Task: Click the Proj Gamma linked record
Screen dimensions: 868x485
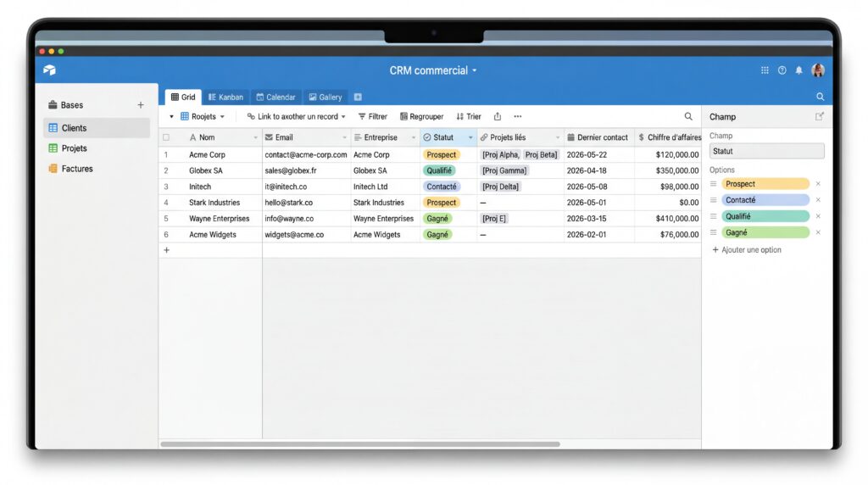Action: 504,170
